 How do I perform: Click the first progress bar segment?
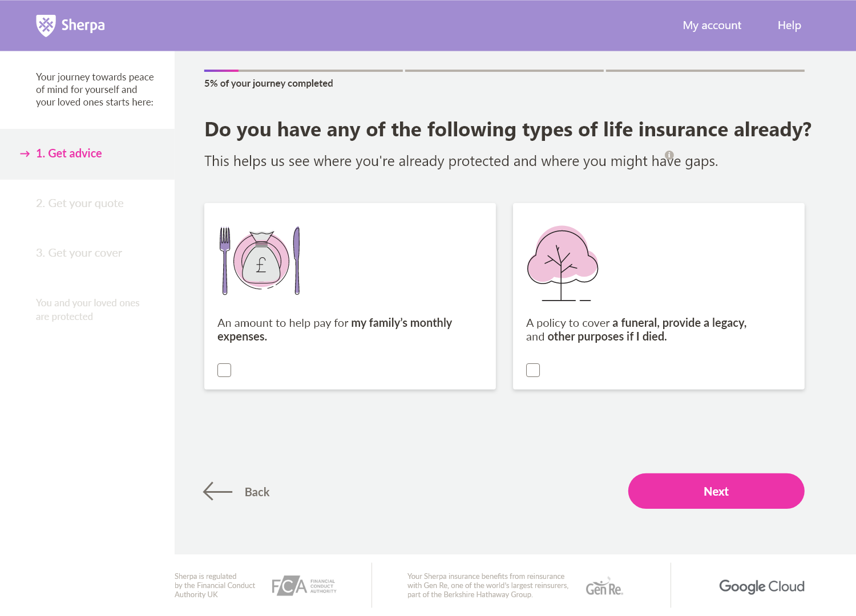click(x=304, y=71)
